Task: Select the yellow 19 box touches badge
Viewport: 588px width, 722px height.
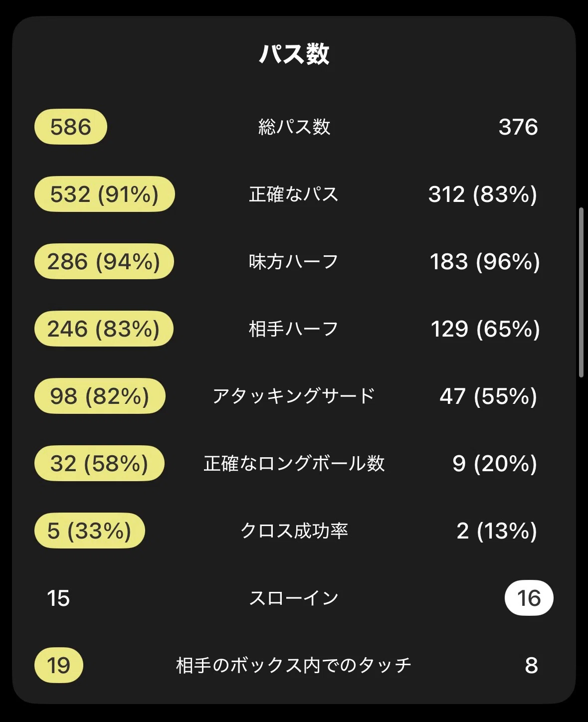Action: click(59, 665)
